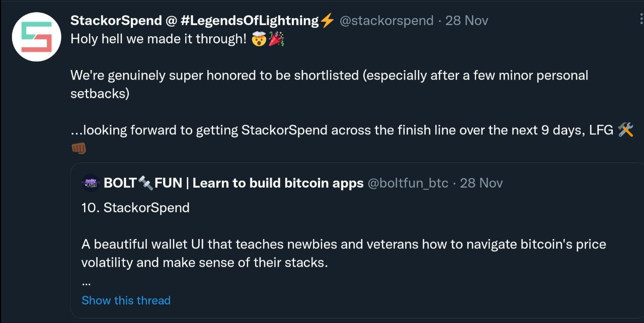Click the "10. StackorSpend" quoted tweet line
The width and height of the screenshot is (644, 323).
point(135,208)
